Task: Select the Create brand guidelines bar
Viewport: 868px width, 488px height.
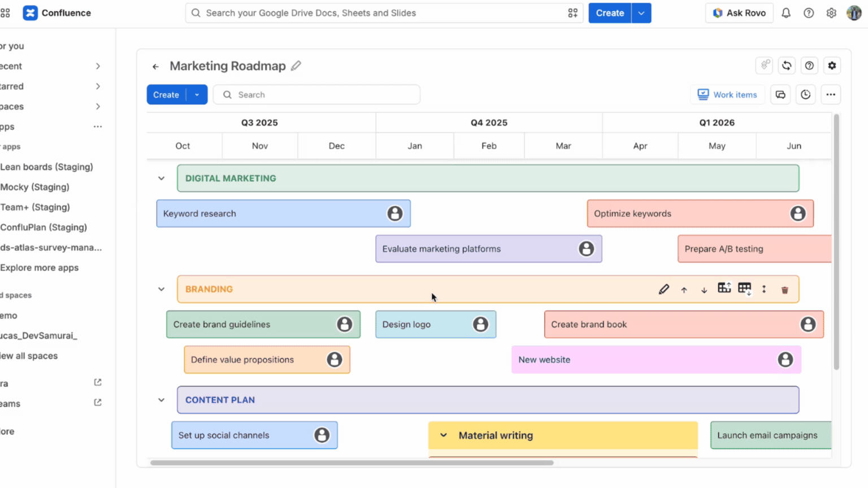Action: tap(263, 324)
